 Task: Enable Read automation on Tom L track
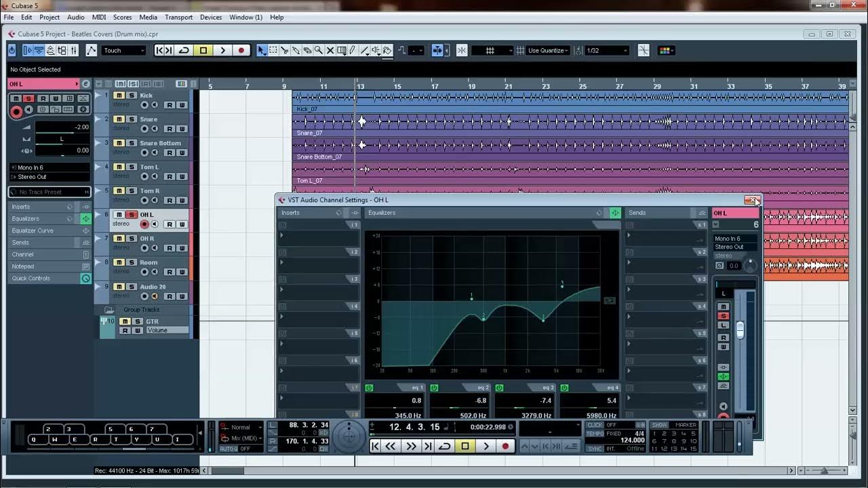170,176
